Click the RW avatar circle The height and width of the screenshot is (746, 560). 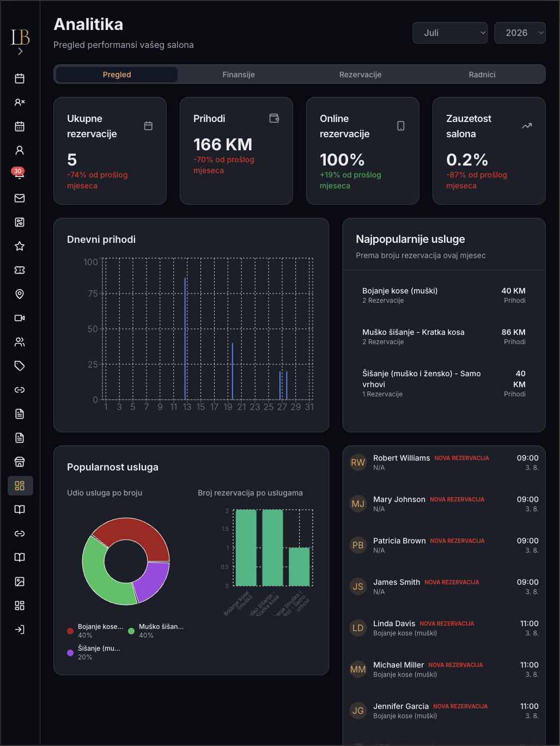pyautogui.click(x=358, y=462)
